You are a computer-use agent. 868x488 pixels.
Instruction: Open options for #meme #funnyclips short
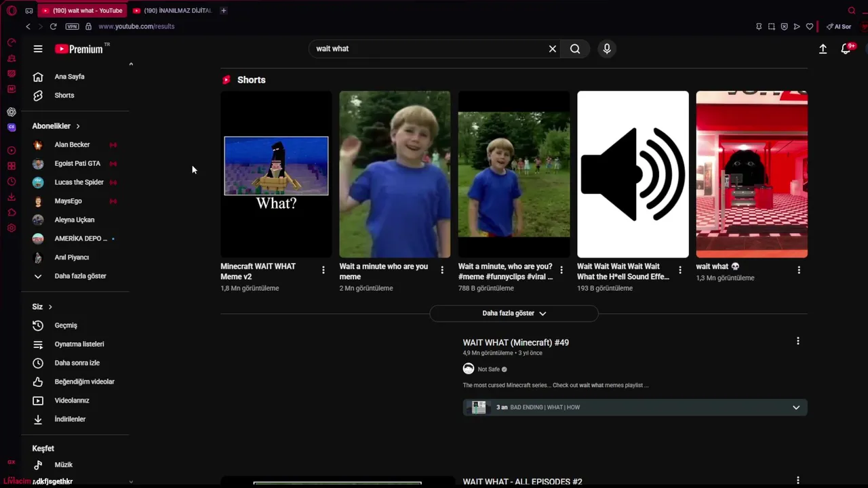(561, 270)
